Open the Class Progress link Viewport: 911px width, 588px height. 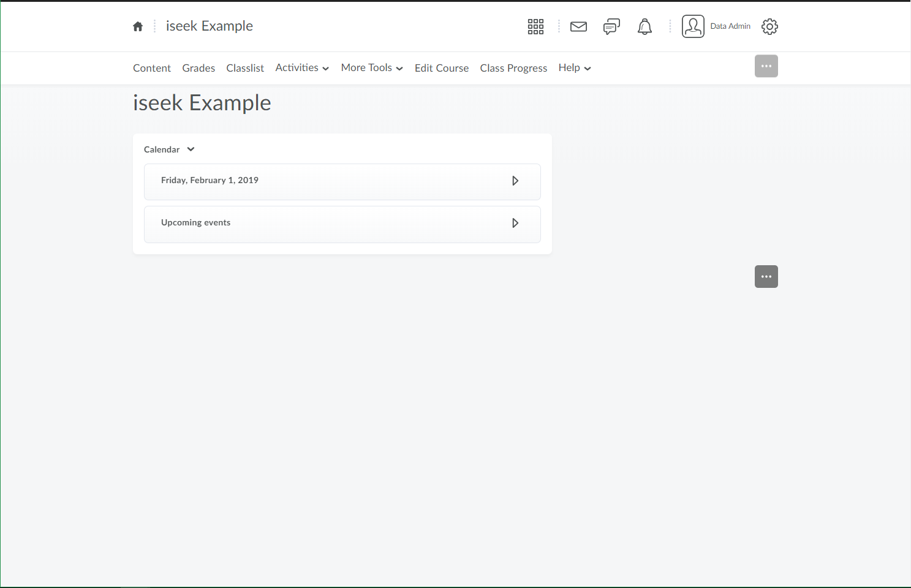tap(513, 68)
